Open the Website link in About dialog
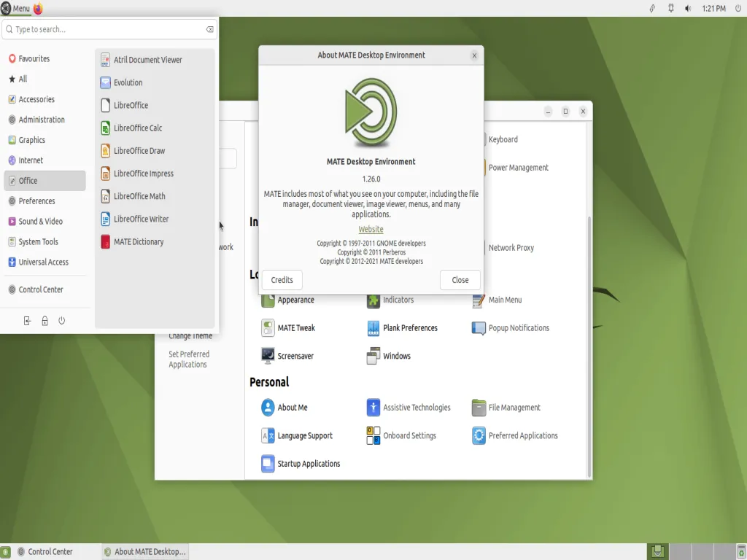The height and width of the screenshot is (560, 747). pos(371,229)
